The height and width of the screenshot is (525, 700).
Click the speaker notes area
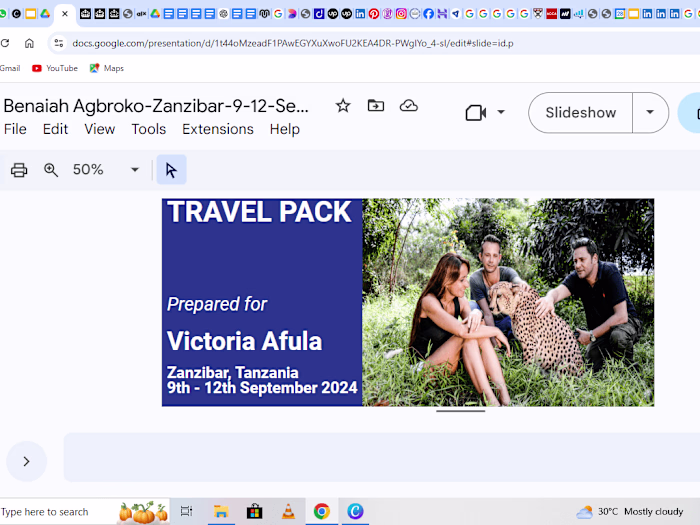(382, 457)
